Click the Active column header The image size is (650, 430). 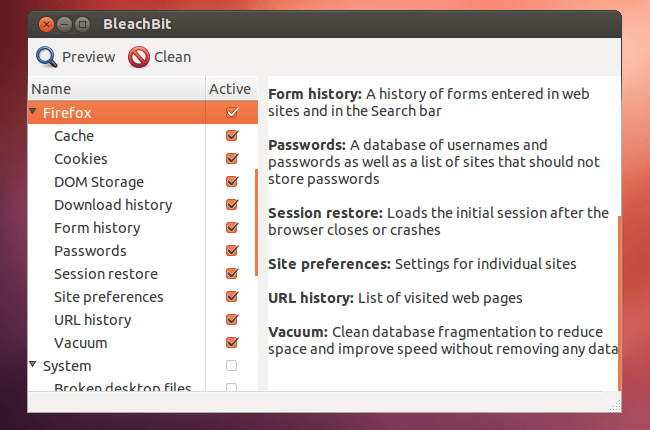click(231, 89)
